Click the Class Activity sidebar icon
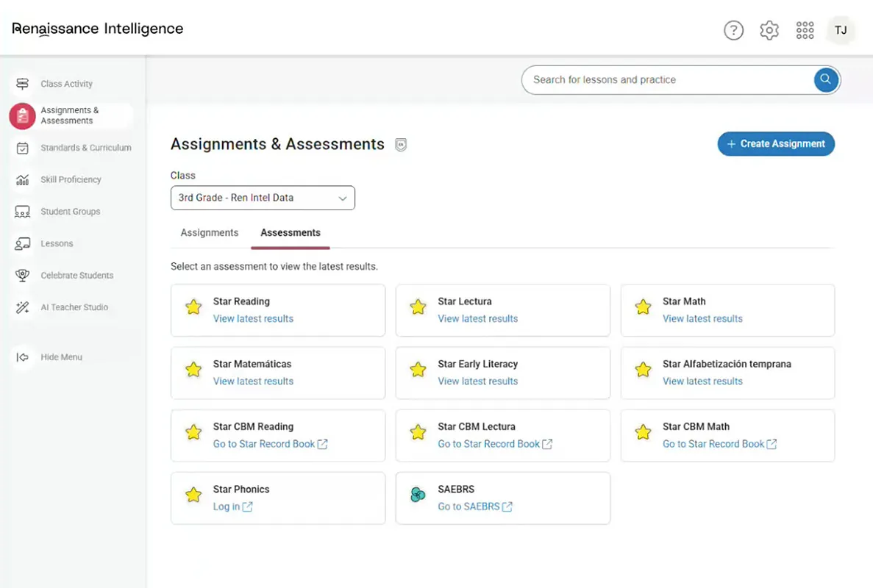The height and width of the screenshot is (588, 873). click(22, 84)
